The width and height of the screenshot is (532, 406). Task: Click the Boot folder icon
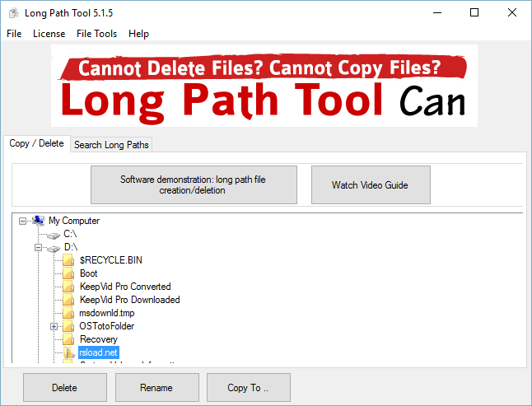tap(68, 273)
